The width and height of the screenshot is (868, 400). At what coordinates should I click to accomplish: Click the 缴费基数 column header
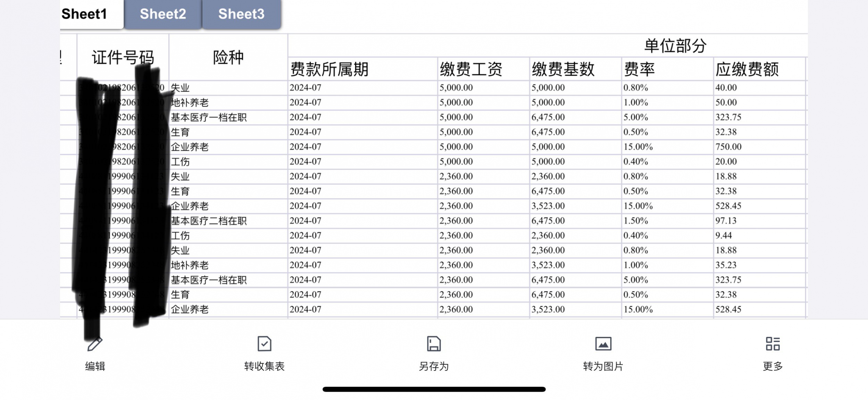click(575, 69)
